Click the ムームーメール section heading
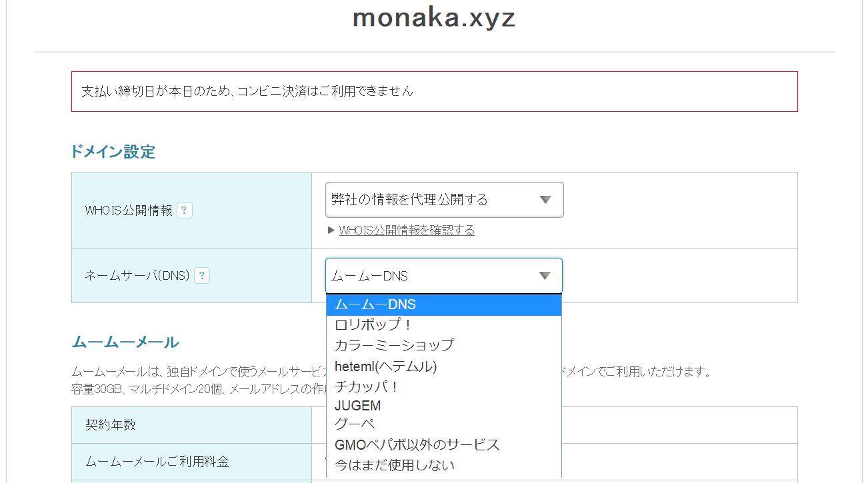The image size is (868, 483). (125, 342)
